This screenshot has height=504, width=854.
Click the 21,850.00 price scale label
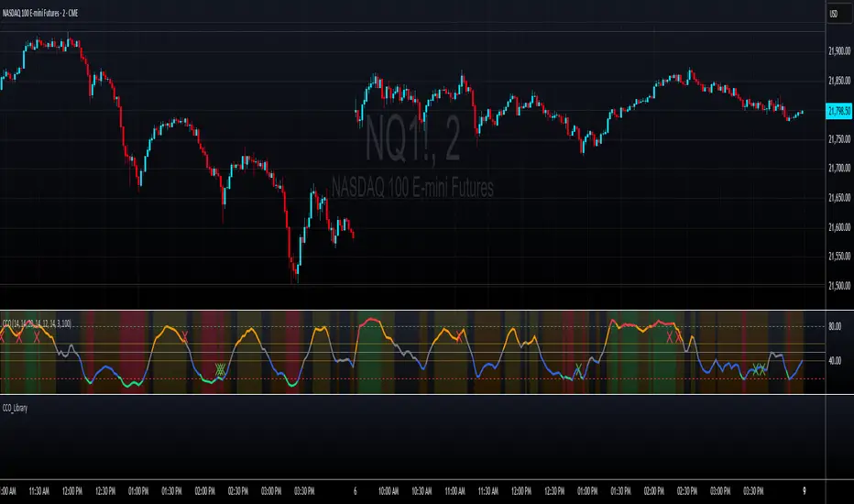(839, 81)
